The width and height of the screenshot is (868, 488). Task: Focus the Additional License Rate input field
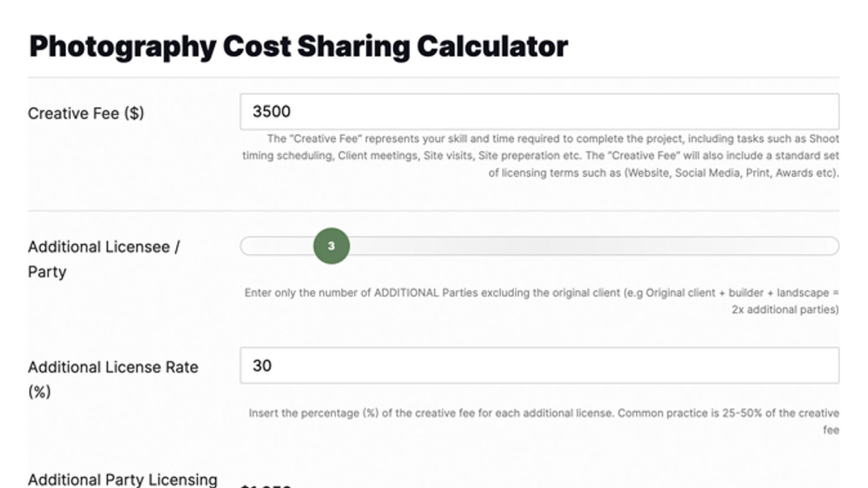539,366
